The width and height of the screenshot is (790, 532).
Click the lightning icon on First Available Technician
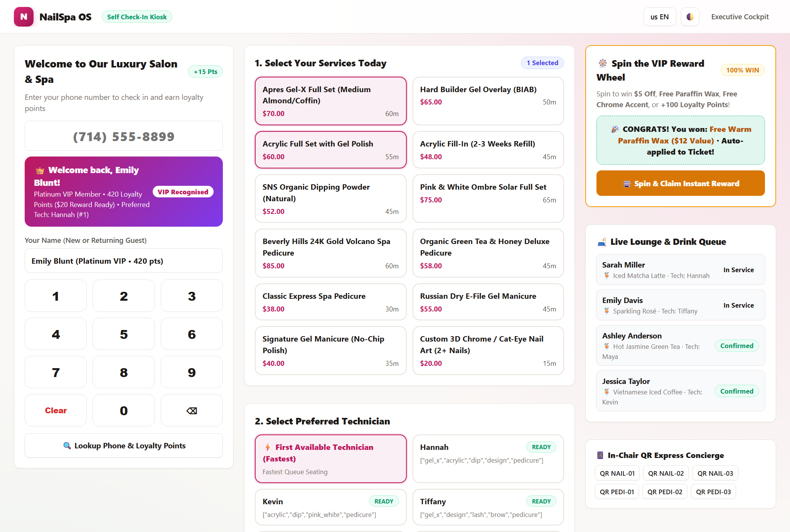[268, 447]
